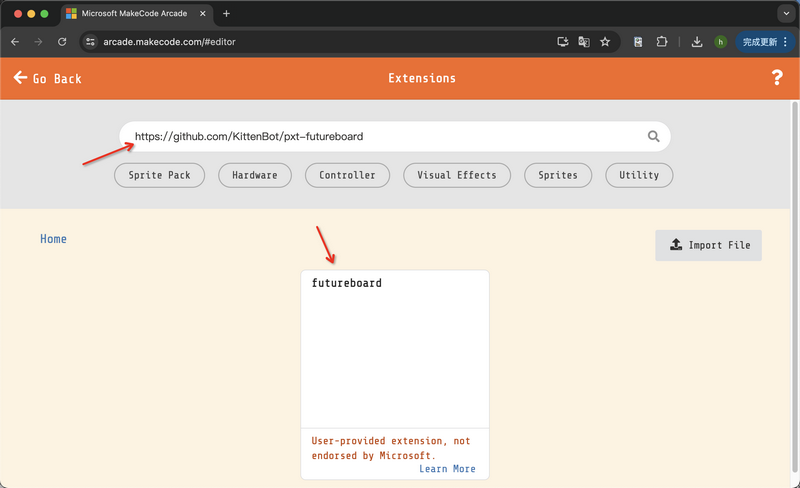This screenshot has height=488, width=800.
Task: Open the Learn More link
Action: coord(447,469)
